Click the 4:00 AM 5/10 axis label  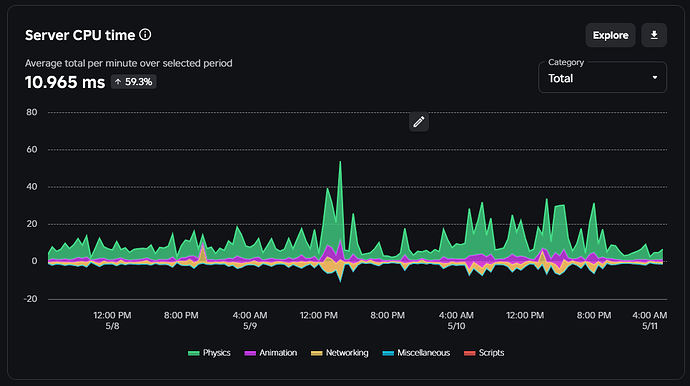click(x=456, y=320)
